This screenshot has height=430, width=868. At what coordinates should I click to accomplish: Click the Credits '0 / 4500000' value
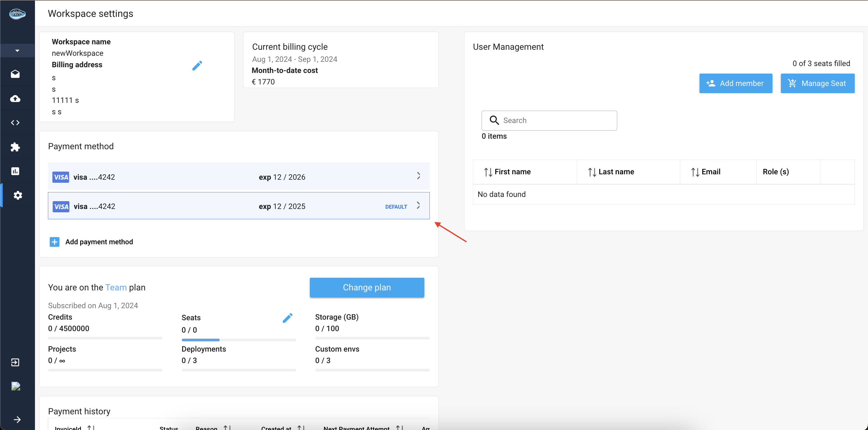69,328
